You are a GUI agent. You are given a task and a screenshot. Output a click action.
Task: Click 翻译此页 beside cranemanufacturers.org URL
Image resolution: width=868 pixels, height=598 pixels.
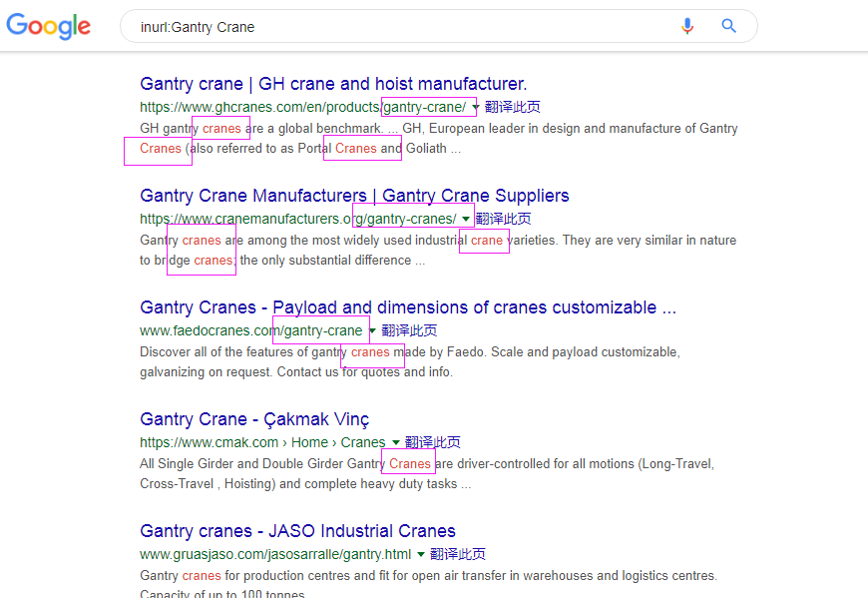[x=503, y=219]
